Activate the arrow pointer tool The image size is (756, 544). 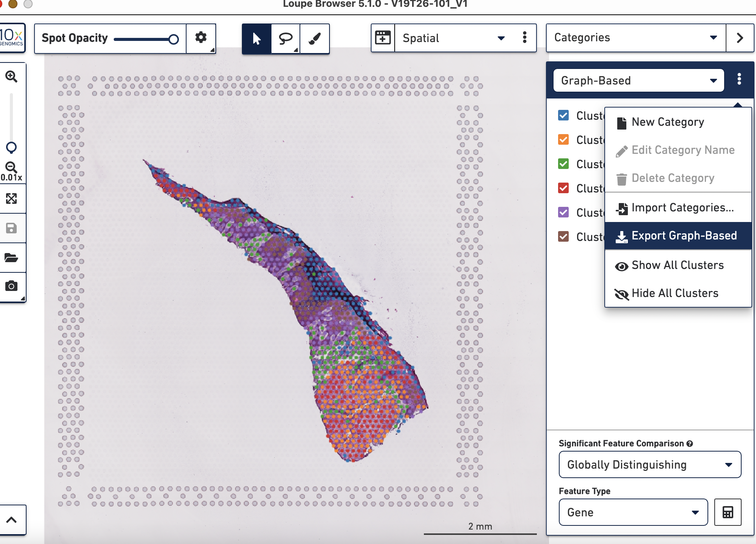(257, 38)
